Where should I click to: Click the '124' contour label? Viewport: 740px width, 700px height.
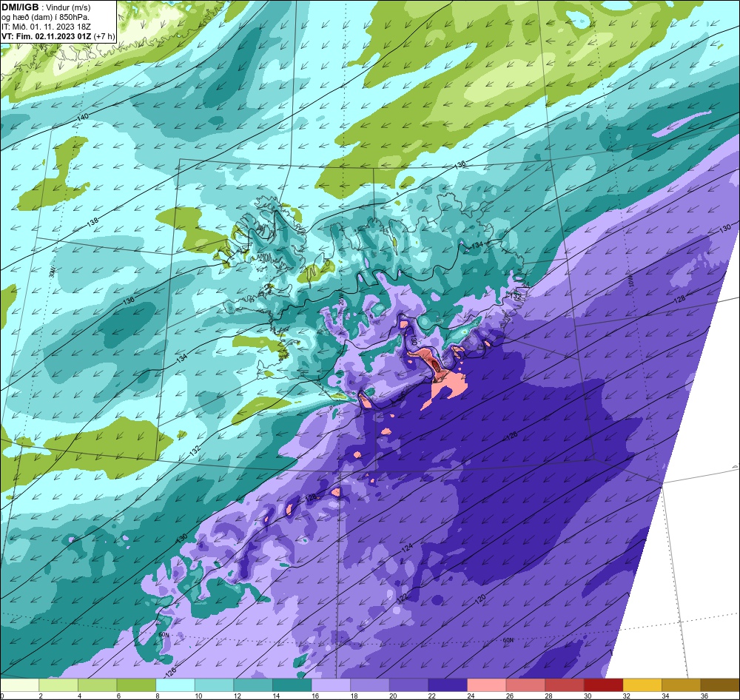coord(407,548)
